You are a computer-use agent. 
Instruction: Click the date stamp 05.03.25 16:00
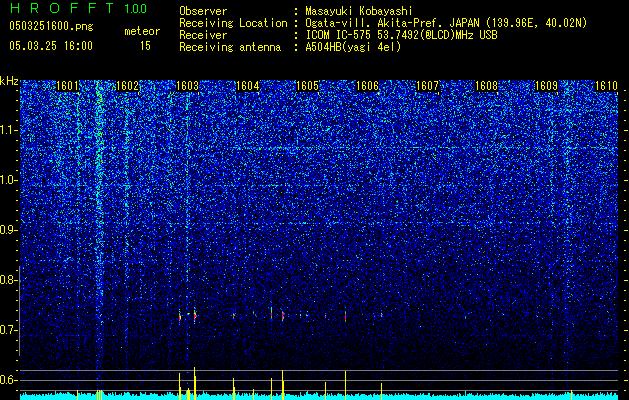click(51, 46)
